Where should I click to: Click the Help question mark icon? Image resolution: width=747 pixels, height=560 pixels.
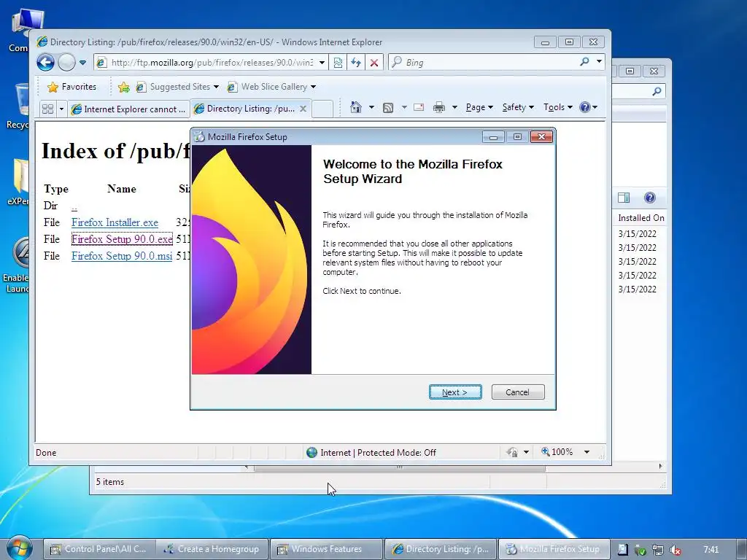tap(584, 107)
